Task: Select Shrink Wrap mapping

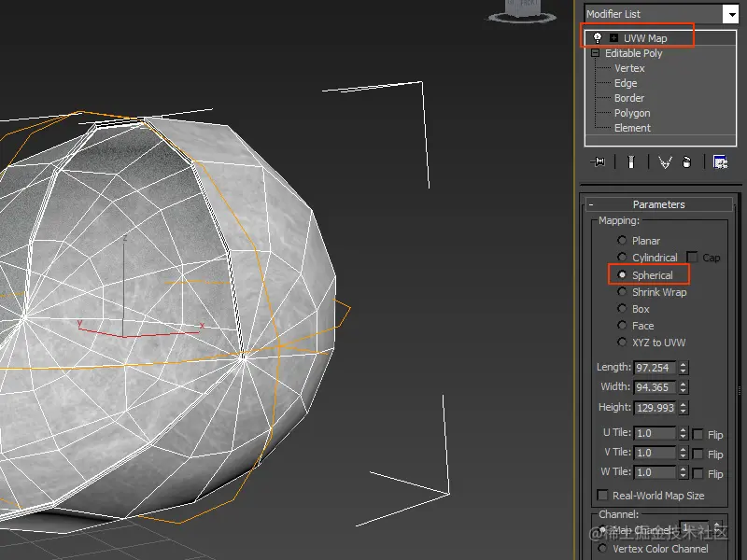Action: 622,291
